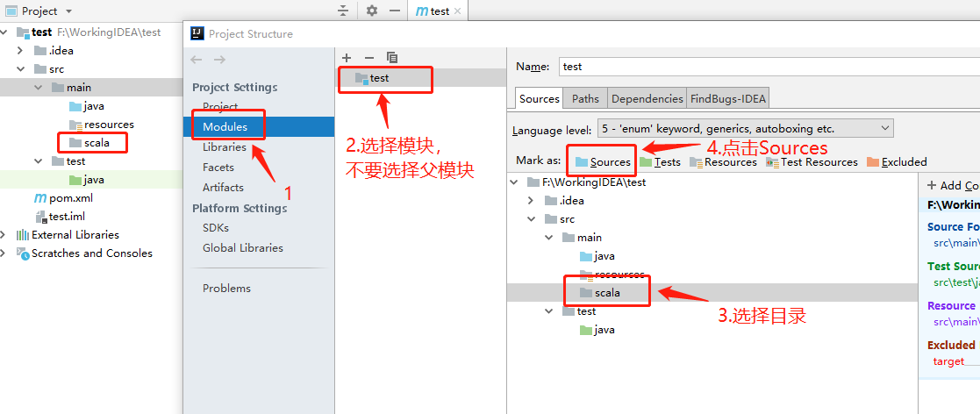This screenshot has height=414, width=980.
Task: Close the test editor tab
Action: 457,11
